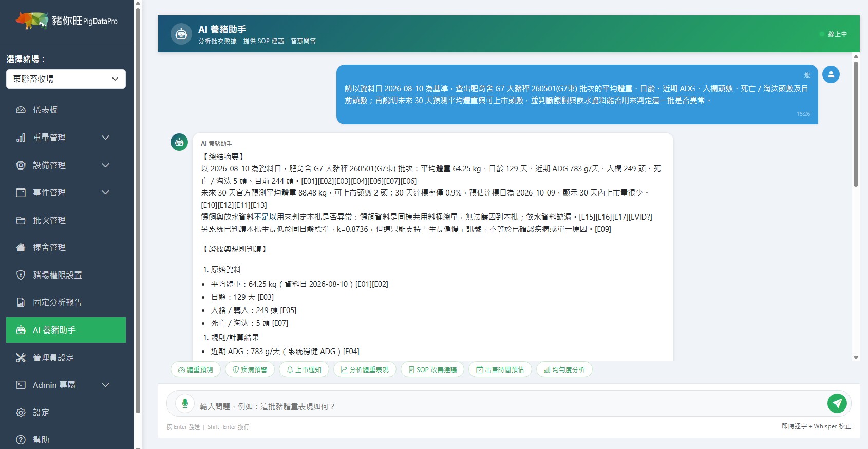Screen dimensions: 868x449
Task: Click chat scrollbar down arrow
Action: click(x=856, y=357)
